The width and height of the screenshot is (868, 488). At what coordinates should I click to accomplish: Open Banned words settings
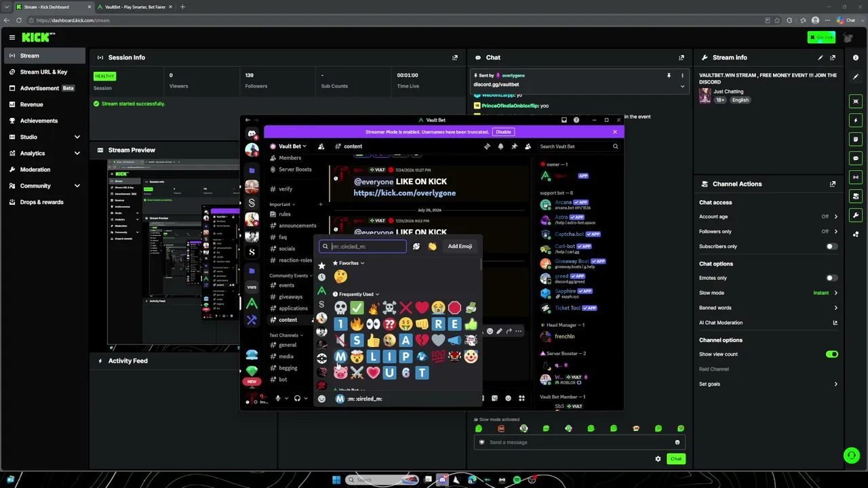pyautogui.click(x=768, y=308)
